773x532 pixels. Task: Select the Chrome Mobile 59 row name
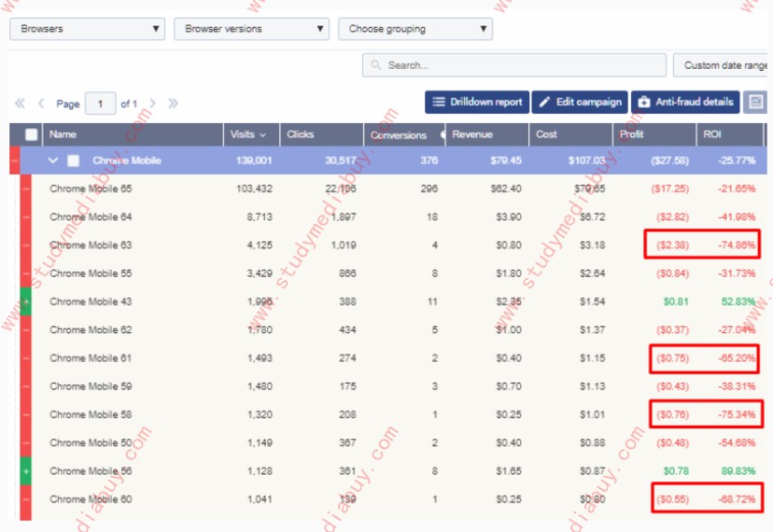pyautogui.click(x=91, y=386)
